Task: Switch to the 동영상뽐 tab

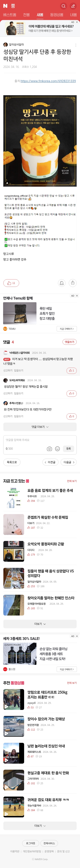Action: click(x=57, y=15)
